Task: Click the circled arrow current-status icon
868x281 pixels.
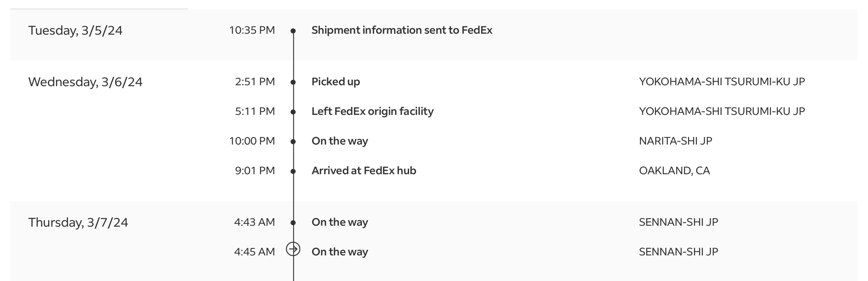Action: click(293, 249)
